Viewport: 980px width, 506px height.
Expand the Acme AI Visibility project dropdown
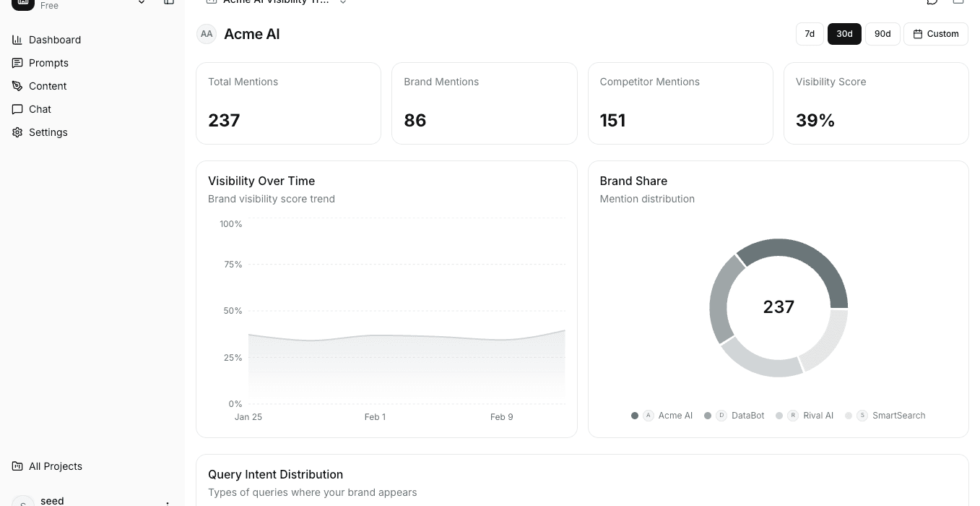click(x=343, y=2)
